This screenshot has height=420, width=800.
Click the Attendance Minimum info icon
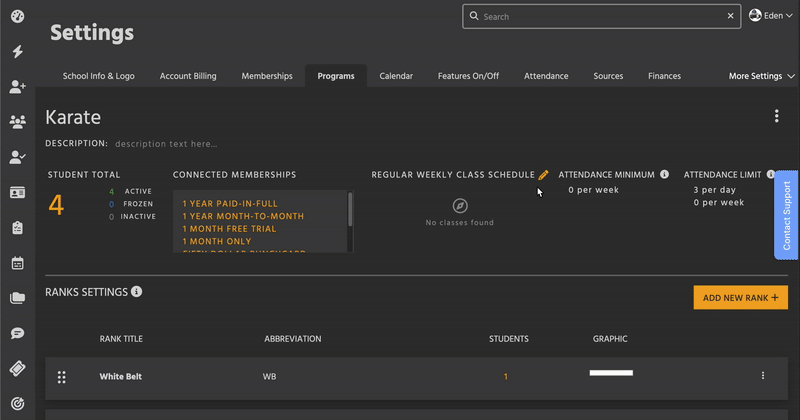[664, 174]
